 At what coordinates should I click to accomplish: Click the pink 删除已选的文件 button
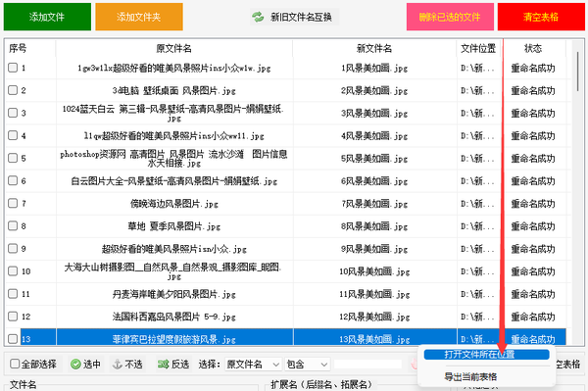tap(450, 17)
